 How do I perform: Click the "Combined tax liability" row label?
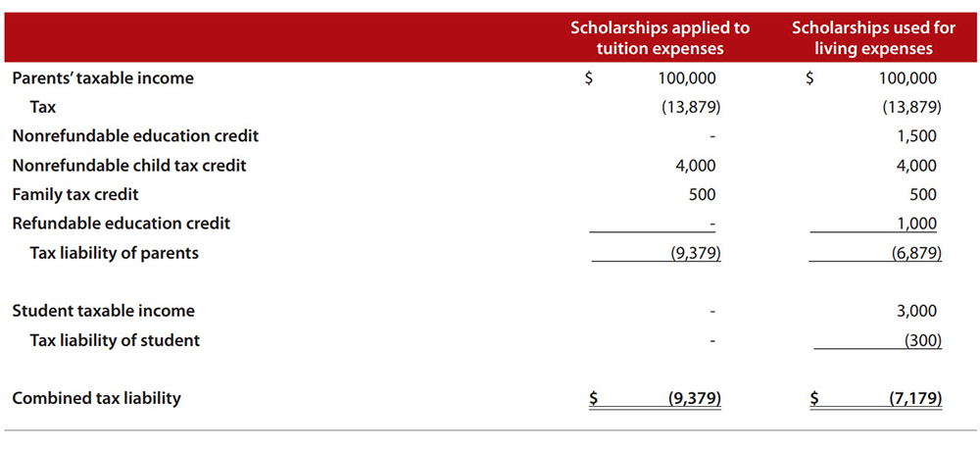[96, 398]
